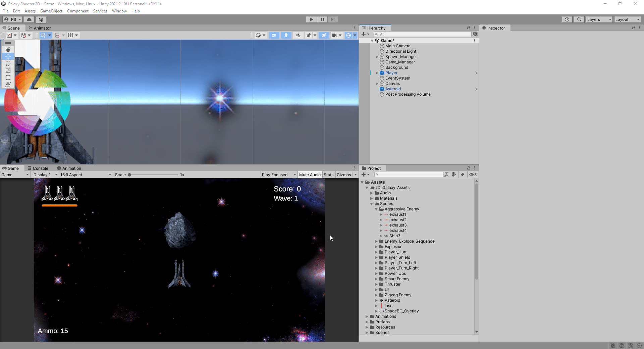Select the Scale tool in Scene
Image resolution: width=644 pixels, height=349 pixels.
[x=8, y=70]
